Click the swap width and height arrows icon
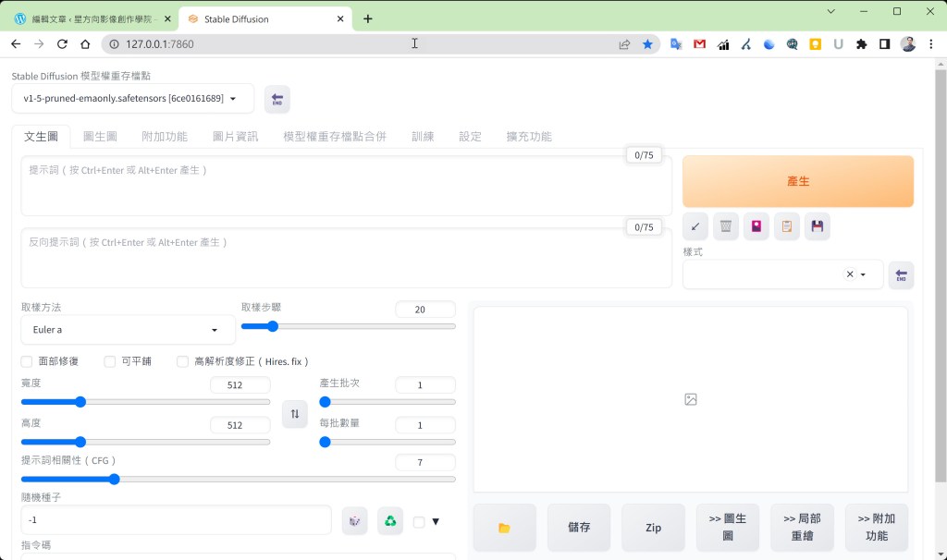Viewport: 947px width, 560px height. [x=294, y=414]
